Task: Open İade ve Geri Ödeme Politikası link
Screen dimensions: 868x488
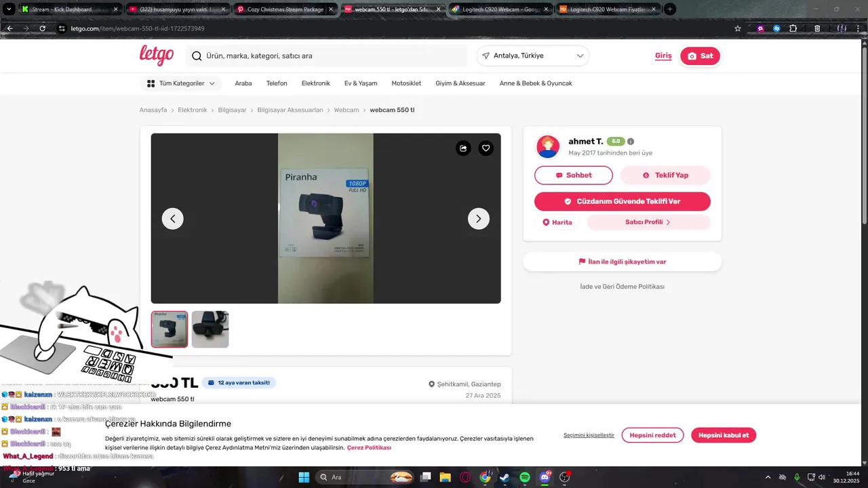Action: click(x=623, y=287)
